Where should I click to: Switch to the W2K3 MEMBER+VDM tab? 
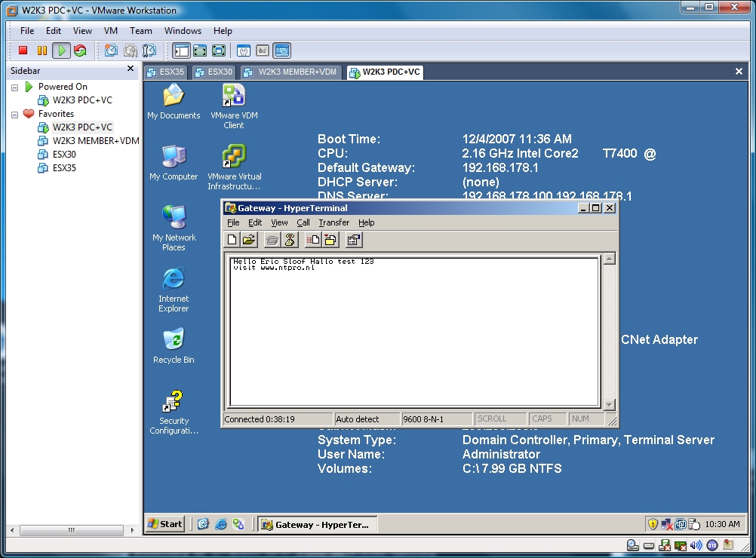[290, 72]
